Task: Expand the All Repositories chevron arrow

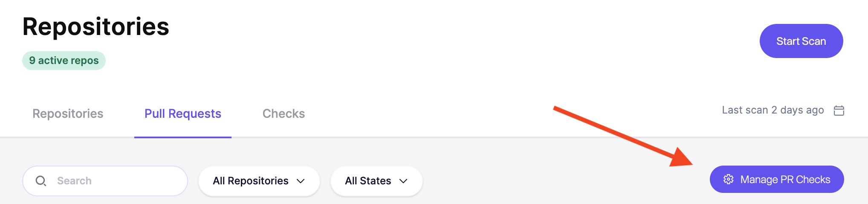Action: (x=301, y=181)
